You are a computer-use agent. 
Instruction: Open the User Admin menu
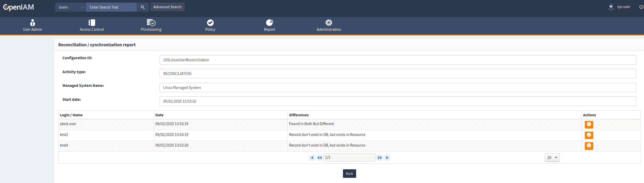click(x=33, y=26)
